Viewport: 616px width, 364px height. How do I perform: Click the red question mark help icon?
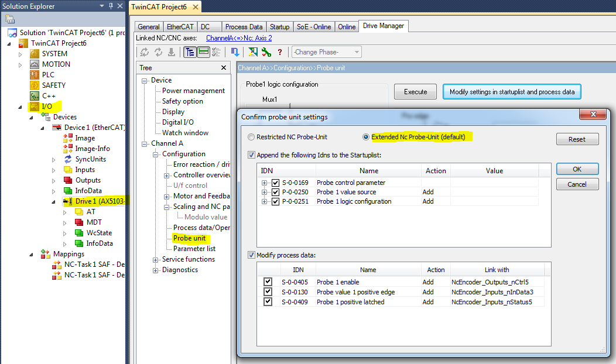pos(280,52)
